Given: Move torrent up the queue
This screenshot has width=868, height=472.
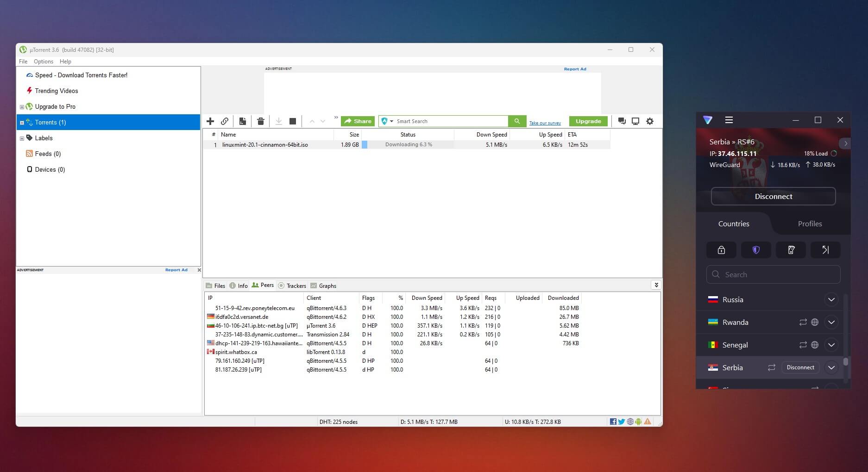Looking at the screenshot, I should tap(312, 121).
